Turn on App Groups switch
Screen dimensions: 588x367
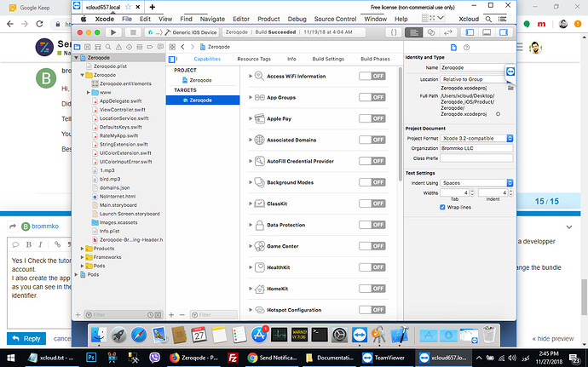[x=372, y=97]
